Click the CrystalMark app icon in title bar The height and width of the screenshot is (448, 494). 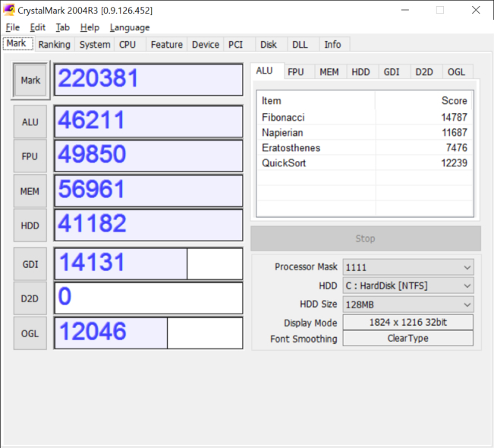pos(9,10)
